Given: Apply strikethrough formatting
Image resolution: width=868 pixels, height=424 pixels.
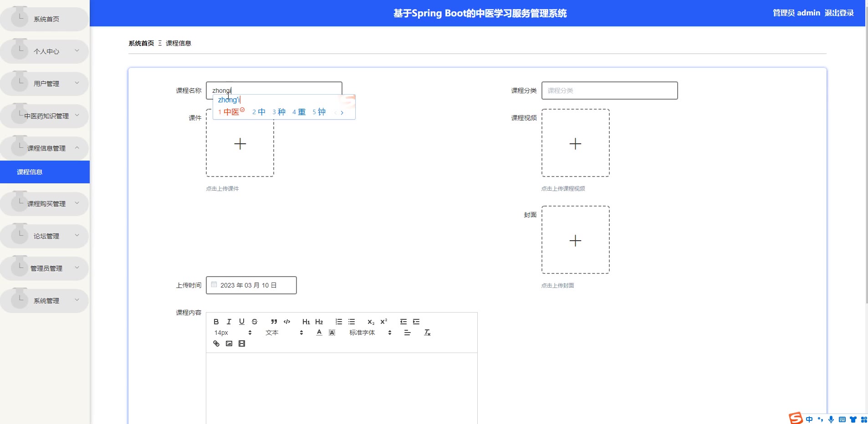Looking at the screenshot, I should (x=255, y=322).
